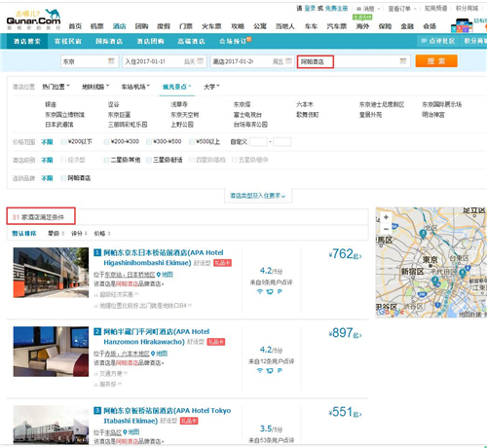Image resolution: width=487 pixels, height=448 pixels.
Task: Click the Qunar.Com camel logo
Action: (x=33, y=19)
